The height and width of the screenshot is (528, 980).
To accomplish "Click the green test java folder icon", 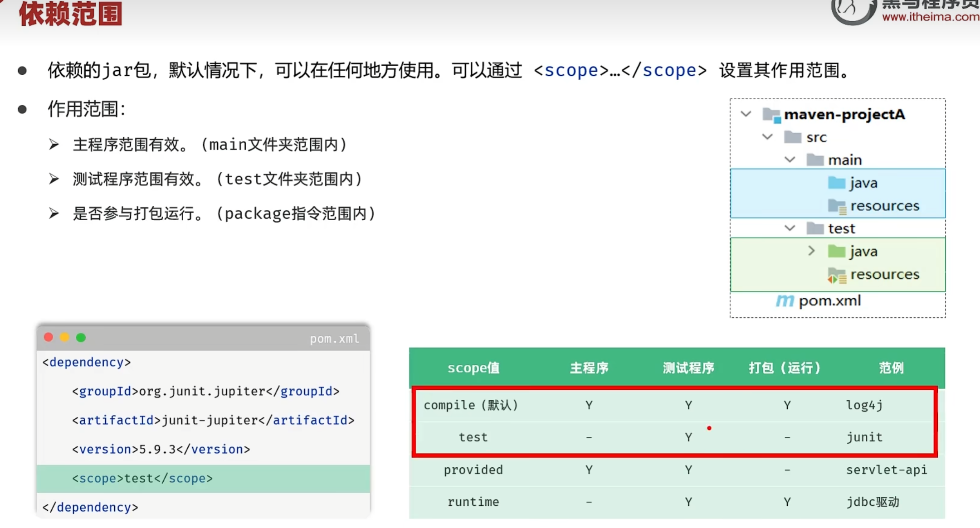I will pyautogui.click(x=836, y=251).
